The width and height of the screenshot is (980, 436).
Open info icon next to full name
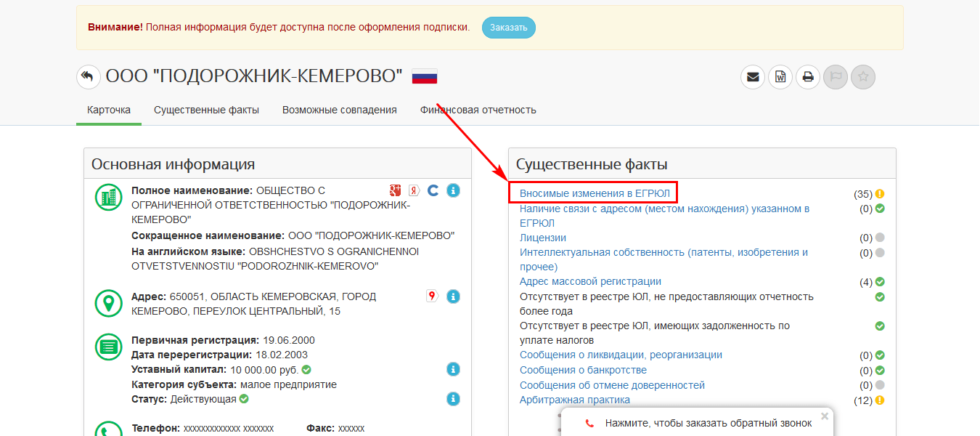click(453, 190)
